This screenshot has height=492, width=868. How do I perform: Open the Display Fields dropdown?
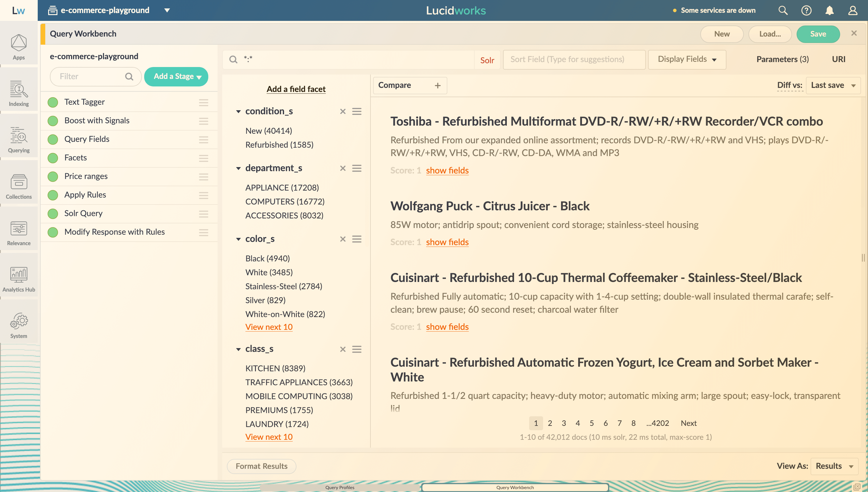point(687,59)
